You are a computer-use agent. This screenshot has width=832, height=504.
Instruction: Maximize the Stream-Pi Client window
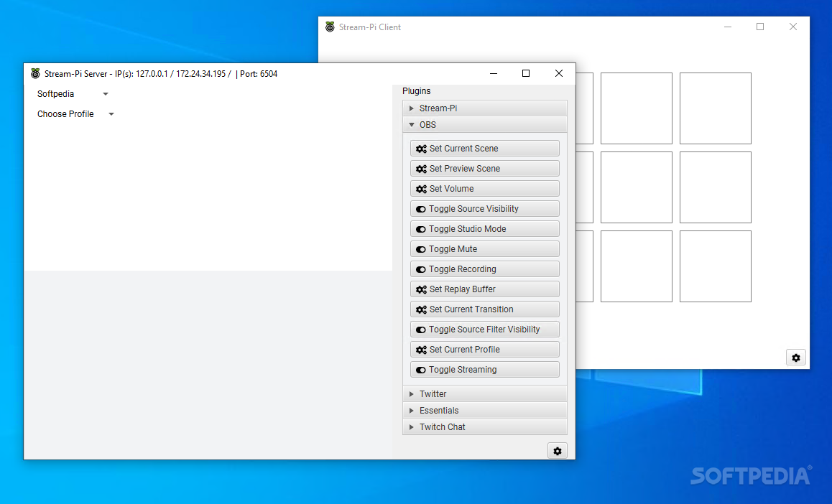760,27
